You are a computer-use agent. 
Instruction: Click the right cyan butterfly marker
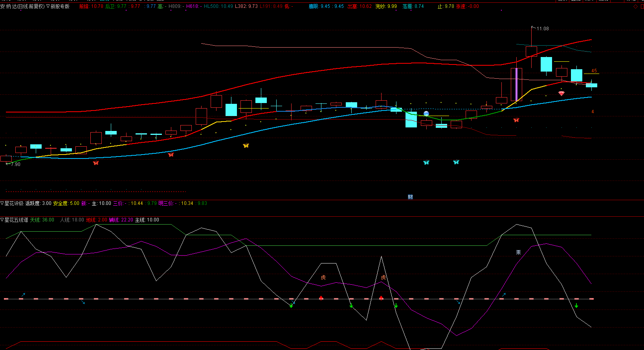456,162
